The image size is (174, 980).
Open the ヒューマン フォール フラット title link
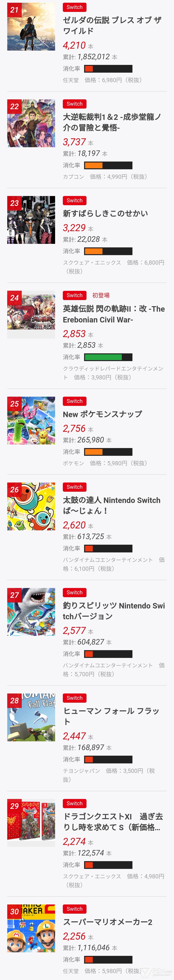(111, 716)
